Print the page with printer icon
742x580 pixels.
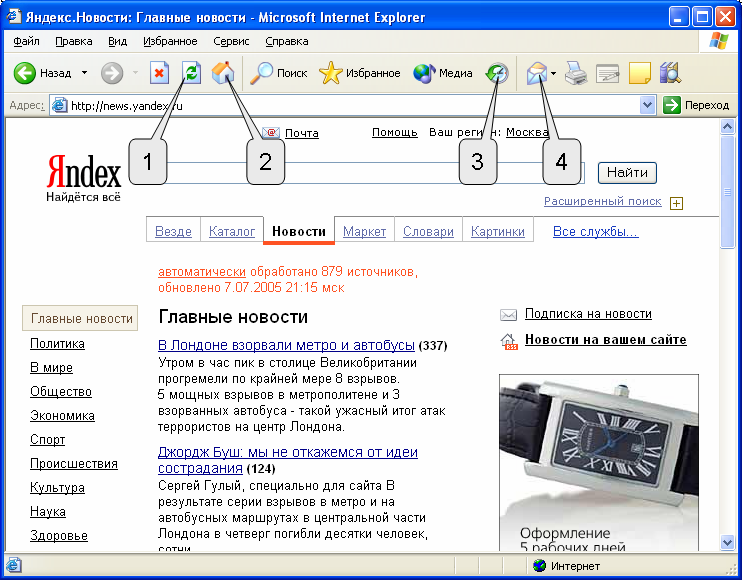click(x=576, y=73)
